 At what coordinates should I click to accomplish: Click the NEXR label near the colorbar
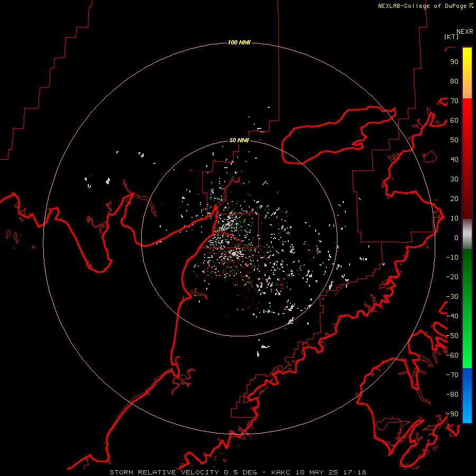[x=464, y=32]
